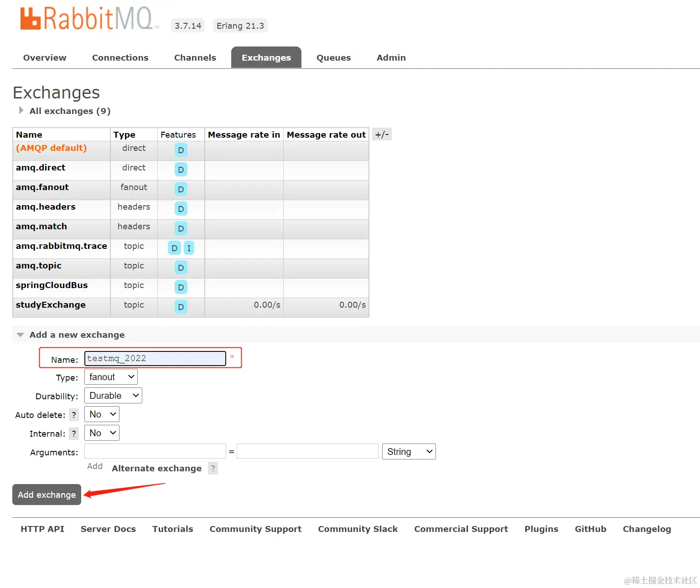The width and height of the screenshot is (700, 588).
Task: Open the amq.headers exchange
Action: pos(46,207)
